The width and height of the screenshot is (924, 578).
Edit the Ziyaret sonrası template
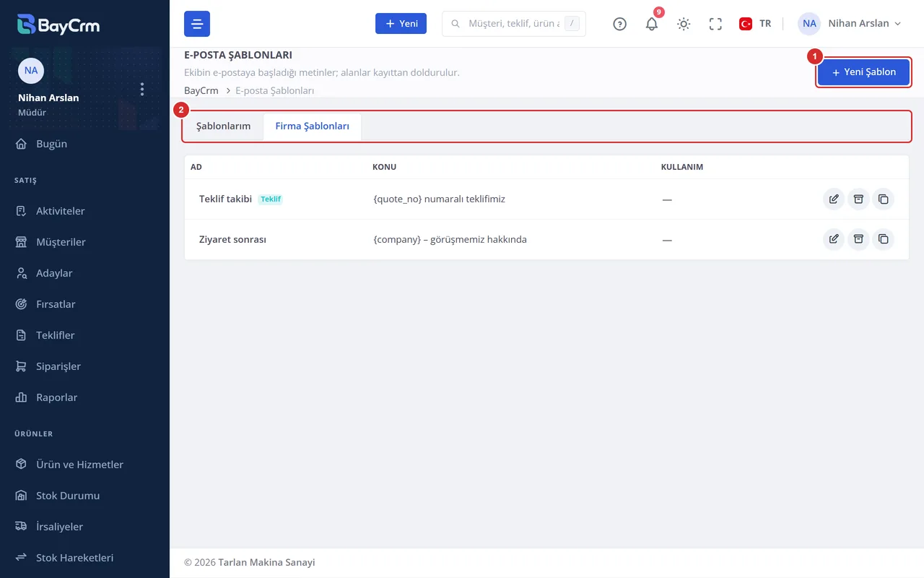(834, 239)
